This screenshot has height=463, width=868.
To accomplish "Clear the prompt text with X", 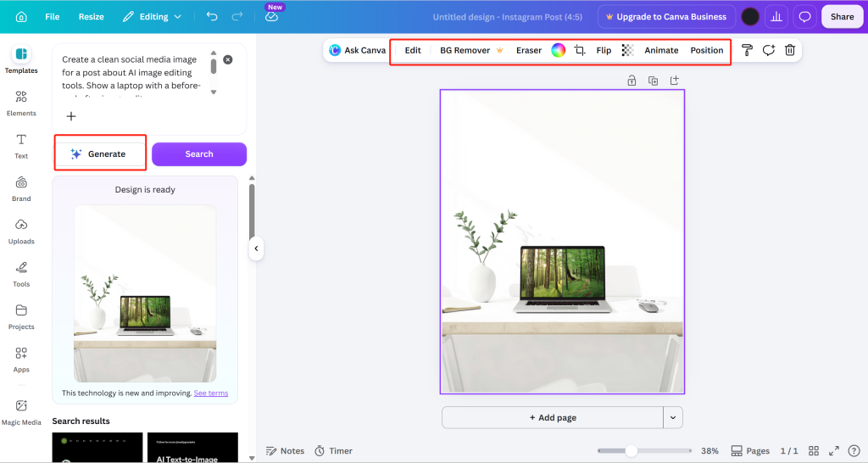I will point(227,59).
